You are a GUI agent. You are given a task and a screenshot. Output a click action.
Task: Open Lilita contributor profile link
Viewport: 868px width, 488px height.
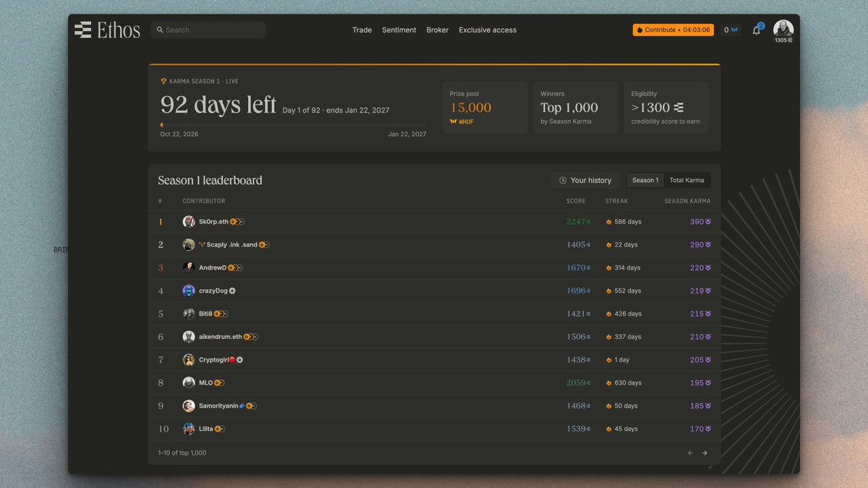(x=206, y=429)
